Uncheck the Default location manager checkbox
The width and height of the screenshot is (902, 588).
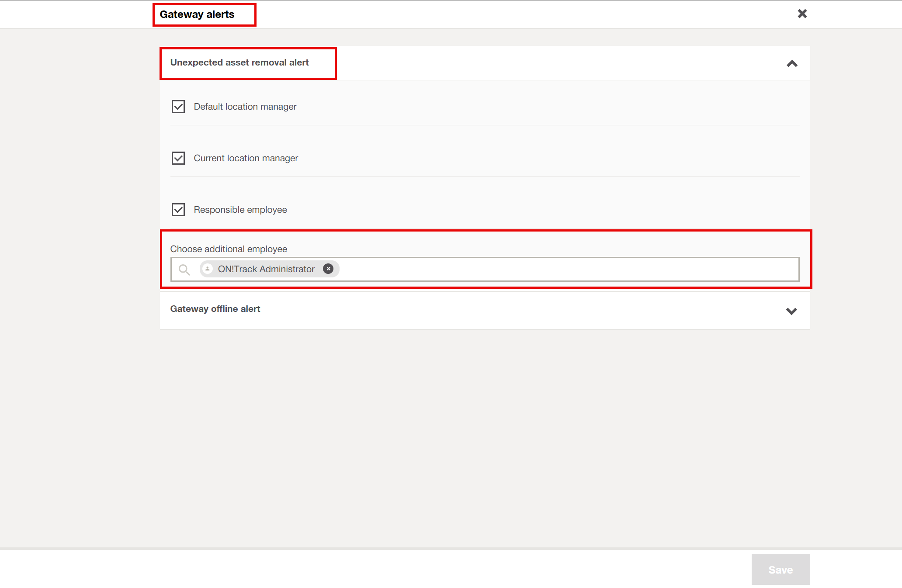click(x=178, y=107)
